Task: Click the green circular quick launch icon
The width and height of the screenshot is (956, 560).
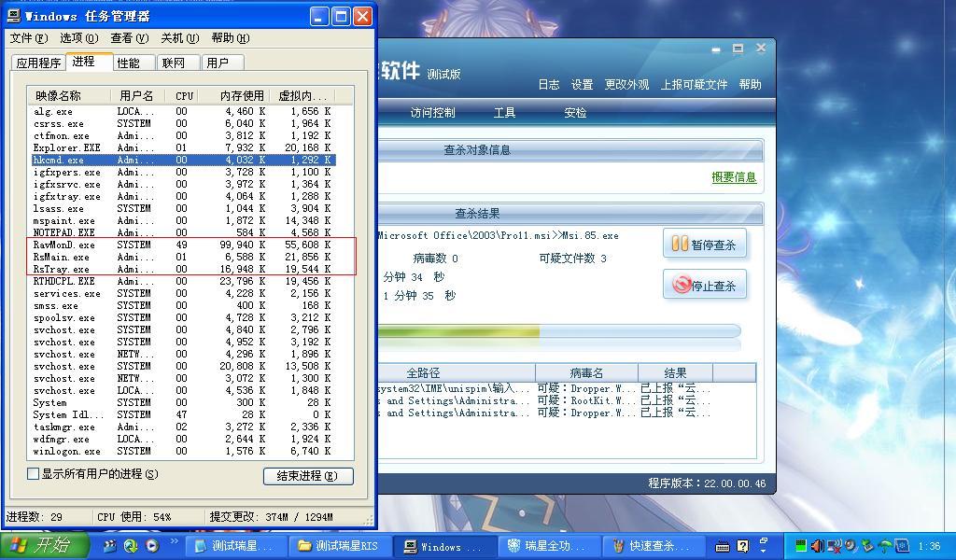Action: point(131,546)
